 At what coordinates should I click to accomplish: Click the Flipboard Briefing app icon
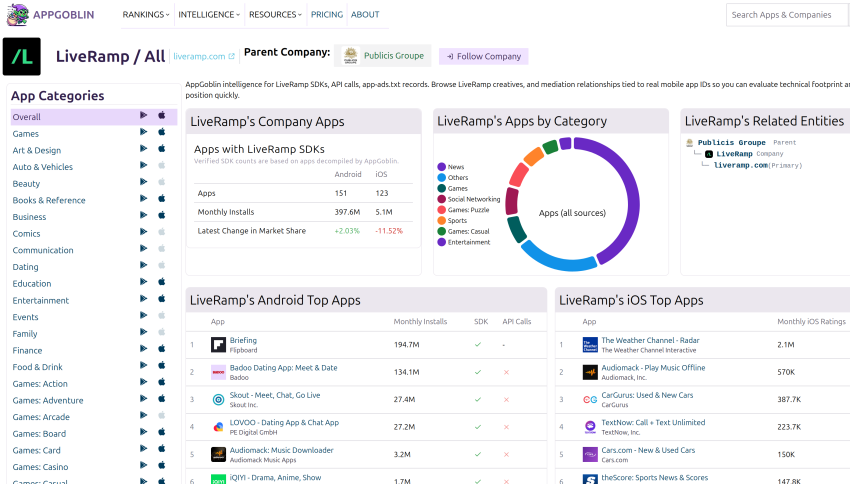pos(218,345)
